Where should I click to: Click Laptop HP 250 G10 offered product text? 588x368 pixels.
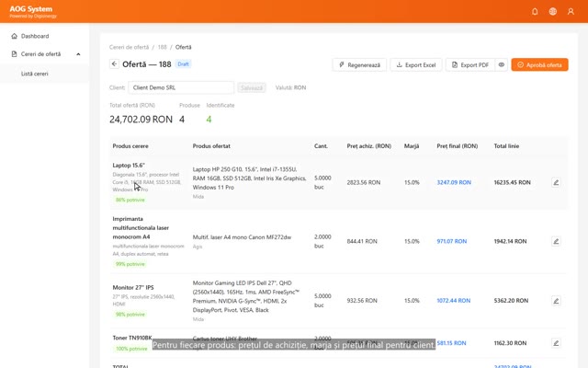(249, 178)
